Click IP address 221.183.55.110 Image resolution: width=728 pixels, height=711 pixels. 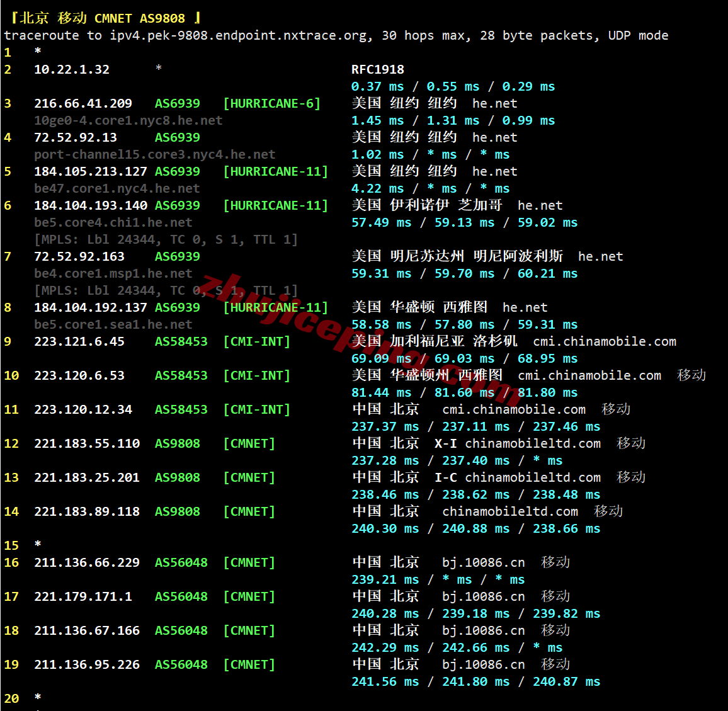87,444
